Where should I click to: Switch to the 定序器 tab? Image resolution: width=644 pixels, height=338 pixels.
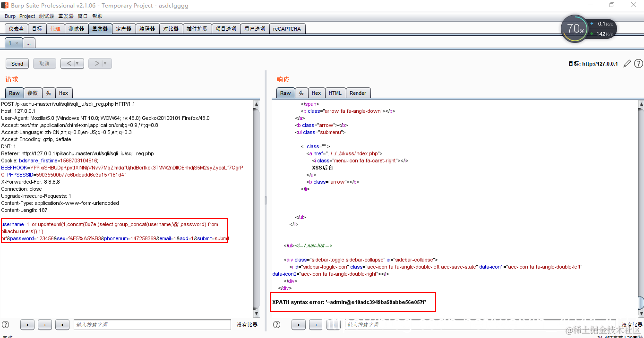pyautogui.click(x=124, y=29)
